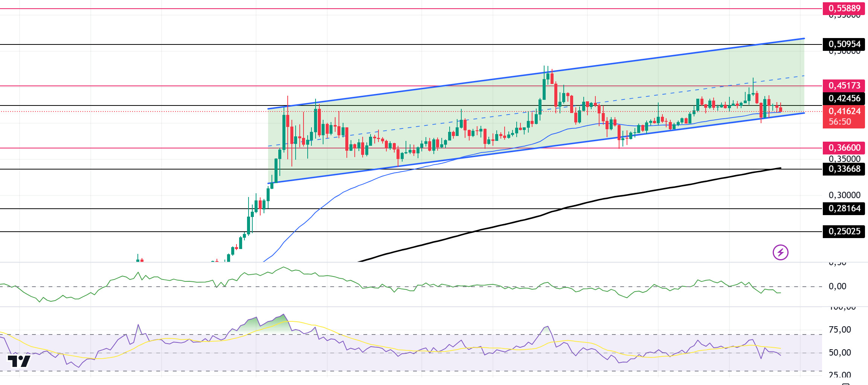Select the 0,25025 price level label
The width and height of the screenshot is (868, 385).
tap(844, 231)
